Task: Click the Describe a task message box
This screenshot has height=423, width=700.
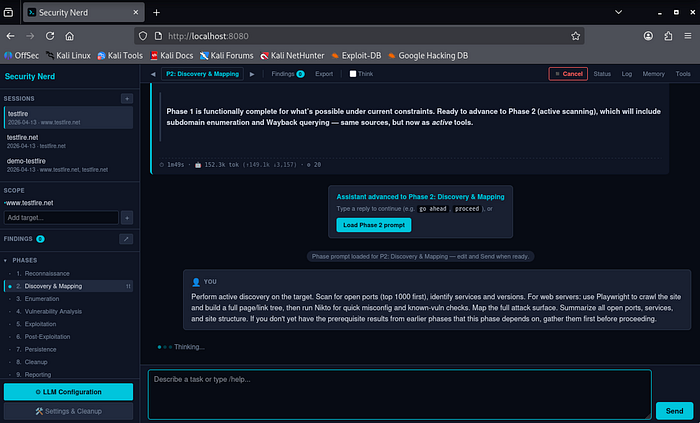Action: click(x=400, y=394)
